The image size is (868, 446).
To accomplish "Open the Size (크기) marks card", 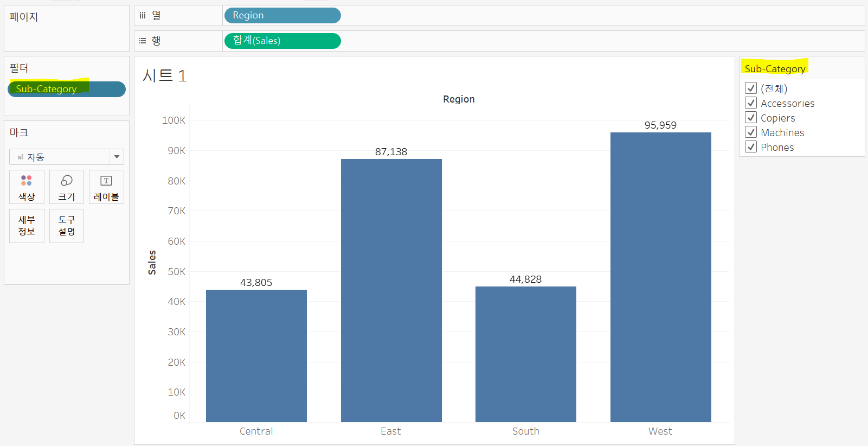I will tap(67, 187).
